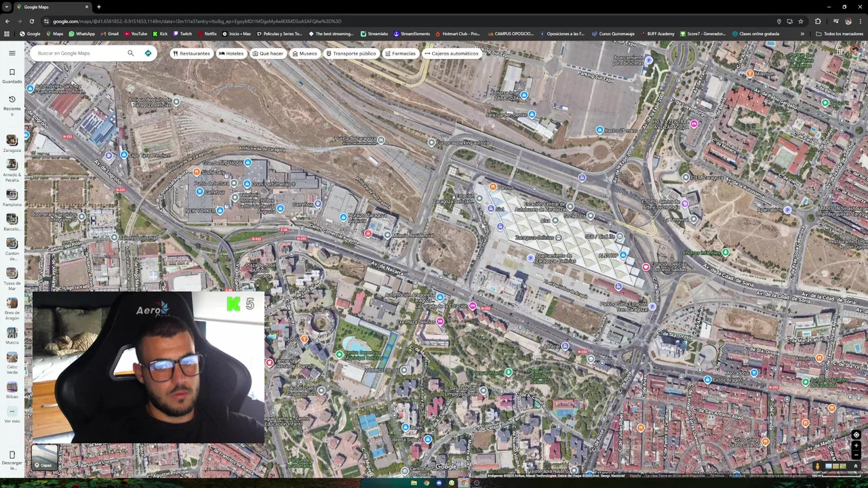This screenshot has height=488, width=868.
Task: Select the Transporte público filter chip
Action: (351, 53)
